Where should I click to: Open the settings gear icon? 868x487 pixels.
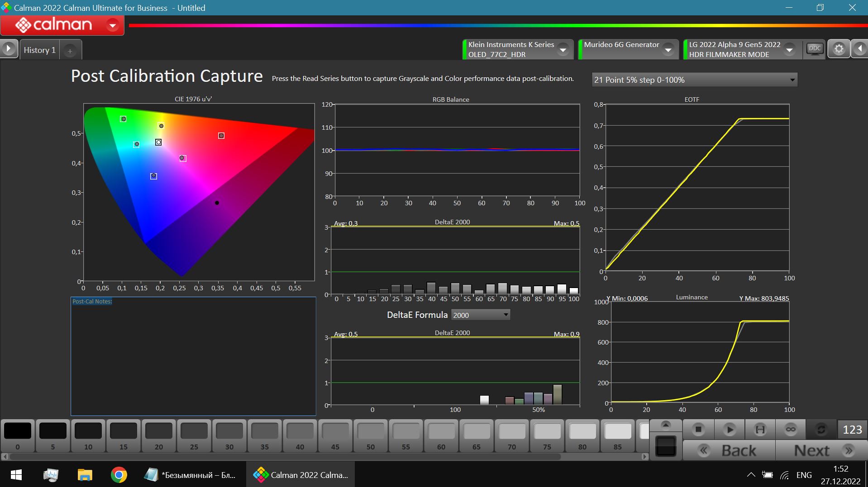[x=839, y=49]
